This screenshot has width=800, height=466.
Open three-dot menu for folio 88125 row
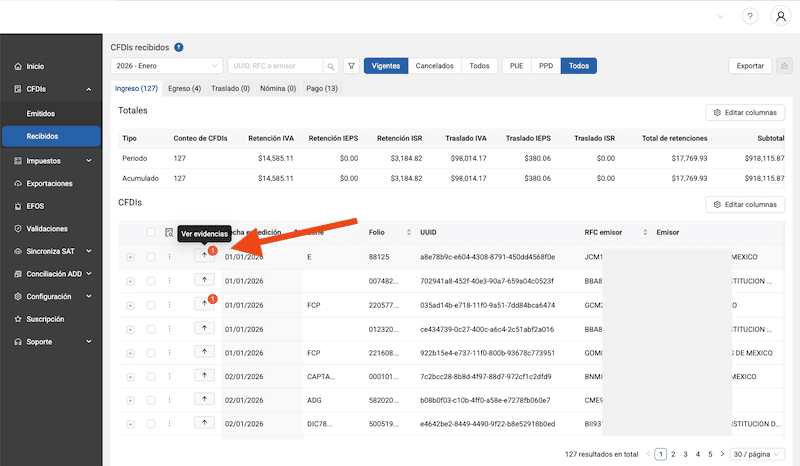(x=170, y=256)
